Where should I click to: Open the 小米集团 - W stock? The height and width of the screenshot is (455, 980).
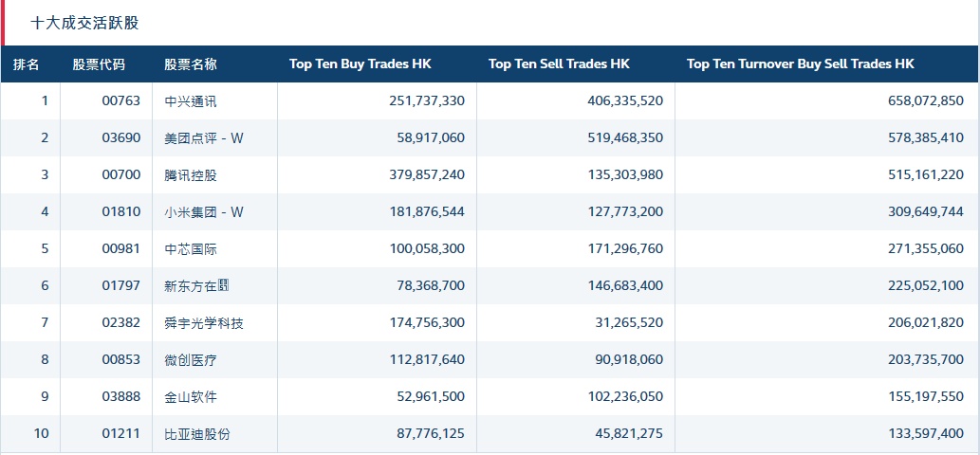[203, 212]
